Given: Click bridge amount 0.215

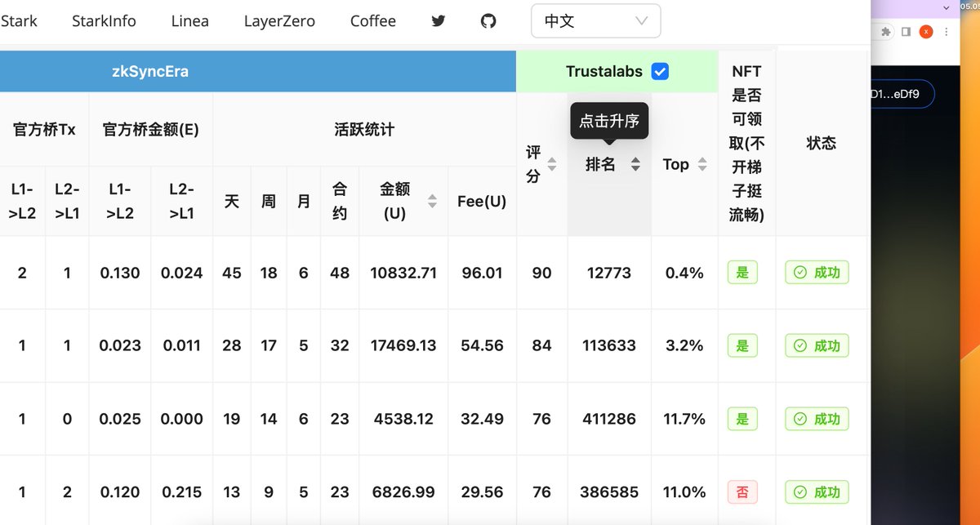Looking at the screenshot, I should [182, 492].
